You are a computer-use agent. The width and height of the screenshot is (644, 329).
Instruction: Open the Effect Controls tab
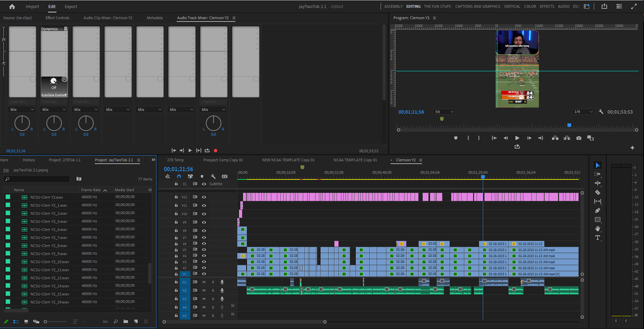(57, 18)
